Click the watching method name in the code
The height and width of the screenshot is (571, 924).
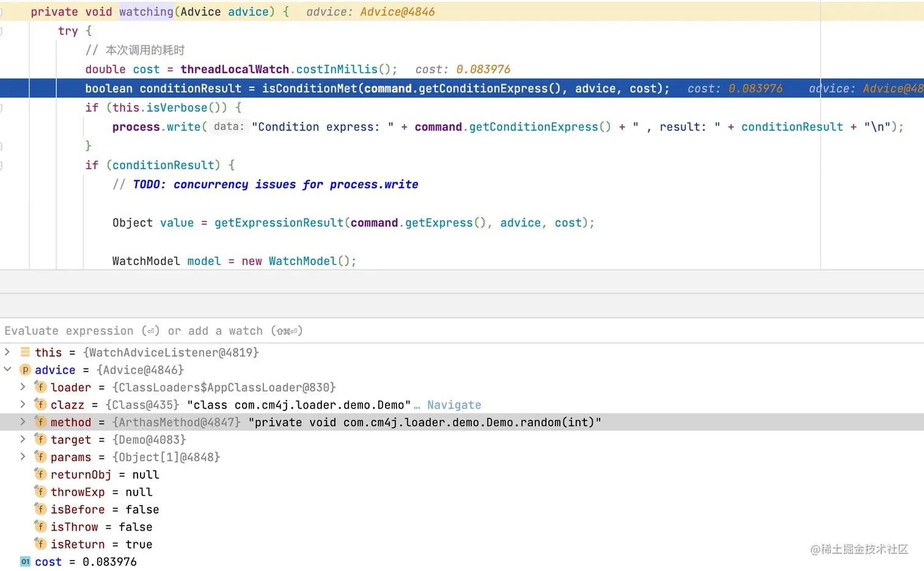tap(146, 12)
